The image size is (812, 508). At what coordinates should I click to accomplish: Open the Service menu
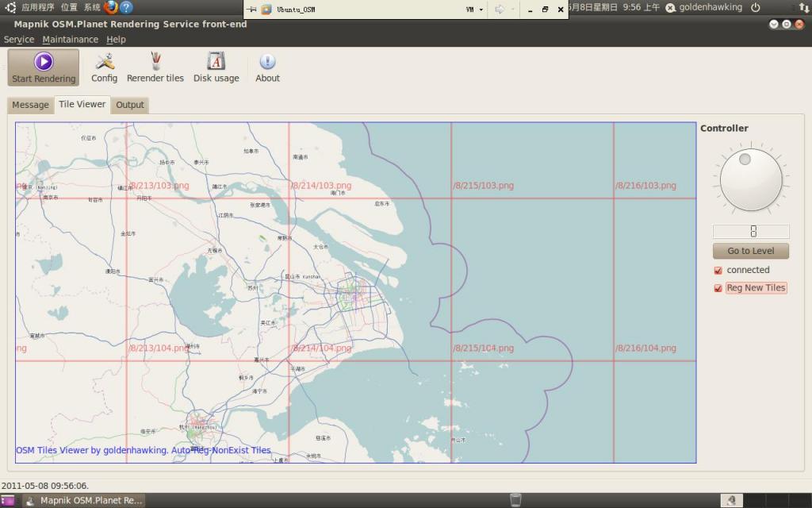point(18,39)
